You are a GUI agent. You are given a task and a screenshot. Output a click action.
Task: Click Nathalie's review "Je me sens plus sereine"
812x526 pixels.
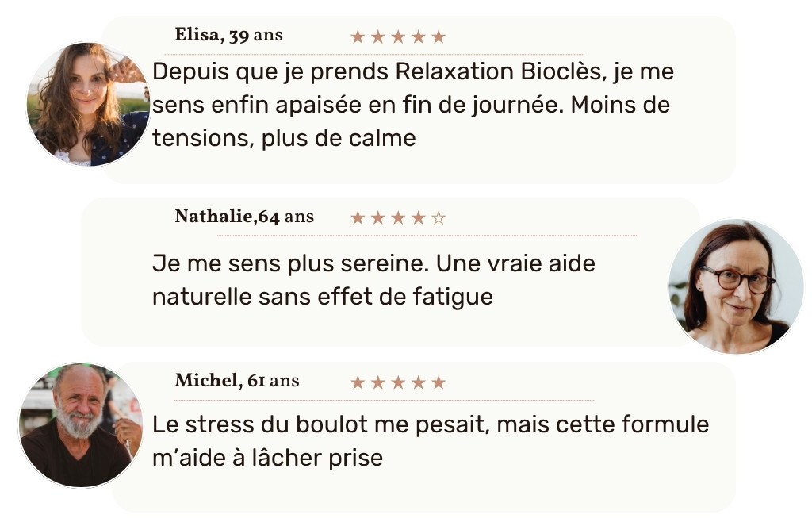[x=373, y=279]
